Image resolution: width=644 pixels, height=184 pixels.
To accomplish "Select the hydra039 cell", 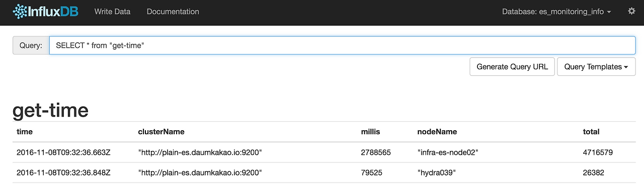I will [436, 172].
